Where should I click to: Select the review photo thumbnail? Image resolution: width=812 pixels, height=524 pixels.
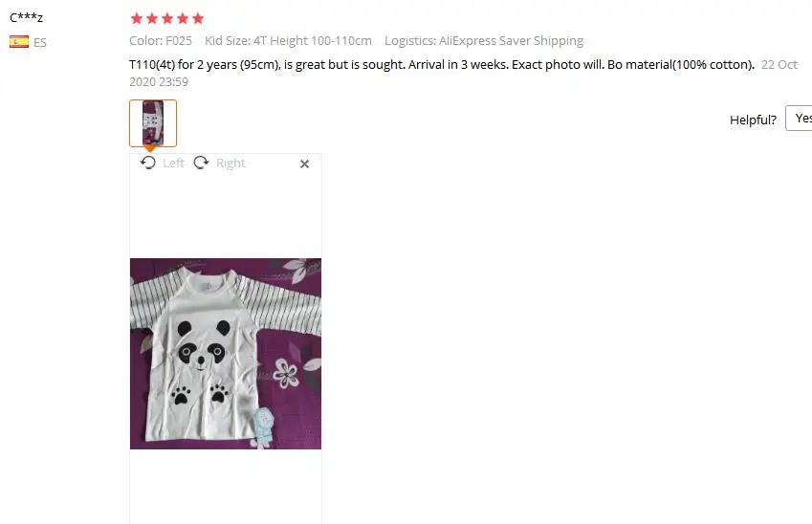(153, 123)
